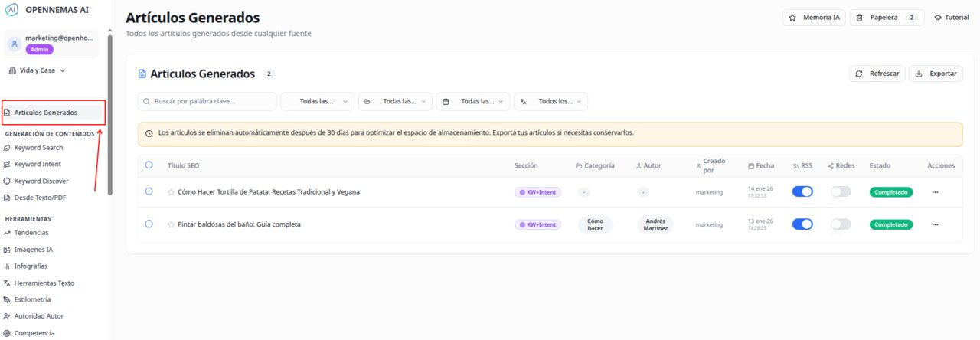Viewport: 980px width, 340px height.
Task: Star the Pintar baldosas del baño article
Action: (171, 224)
